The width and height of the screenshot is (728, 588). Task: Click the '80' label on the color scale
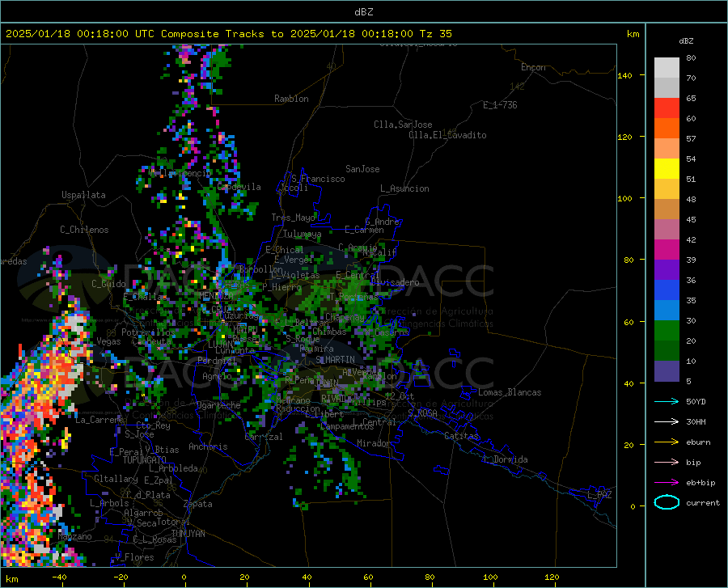[691, 58]
